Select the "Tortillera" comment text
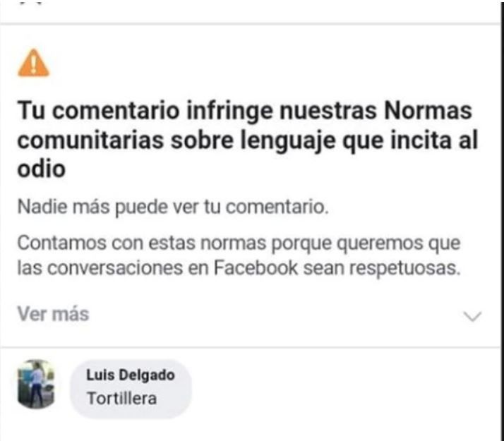This screenshot has height=441, width=504. [121, 398]
